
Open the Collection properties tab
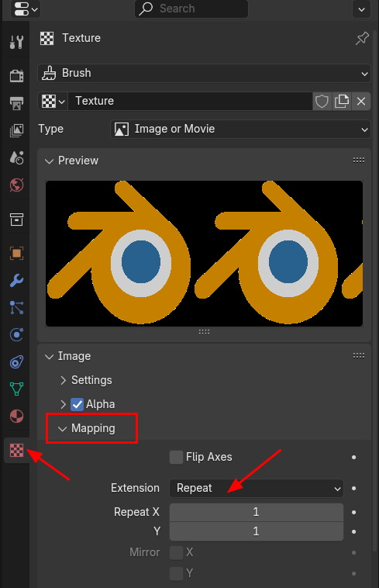[x=16, y=220]
